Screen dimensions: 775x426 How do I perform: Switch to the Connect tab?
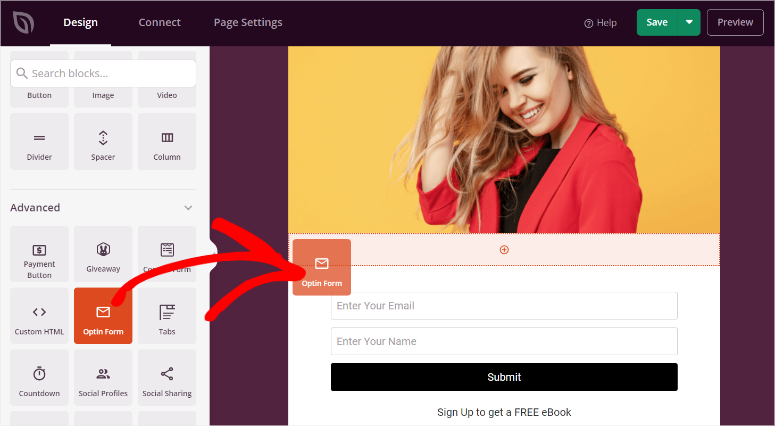coord(160,22)
